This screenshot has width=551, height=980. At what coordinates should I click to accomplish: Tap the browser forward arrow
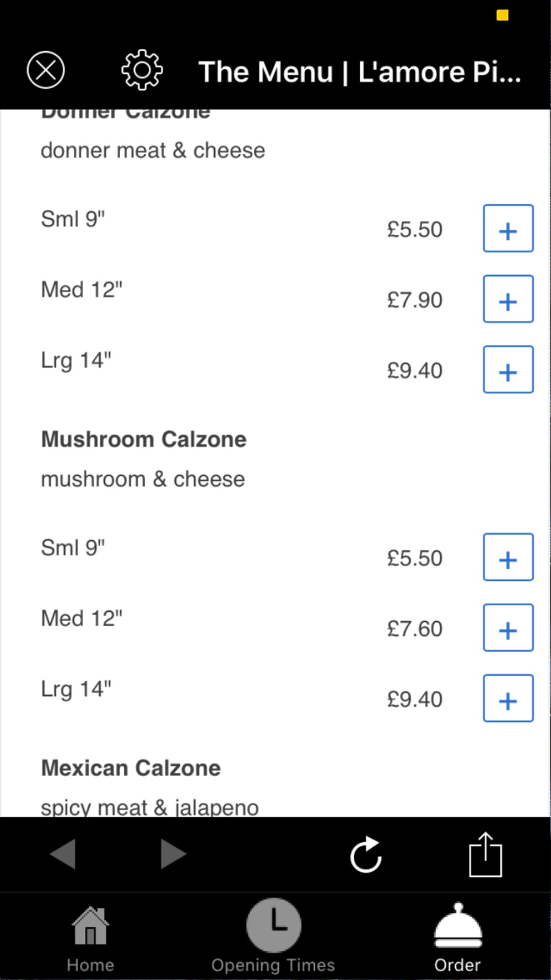[x=173, y=854]
